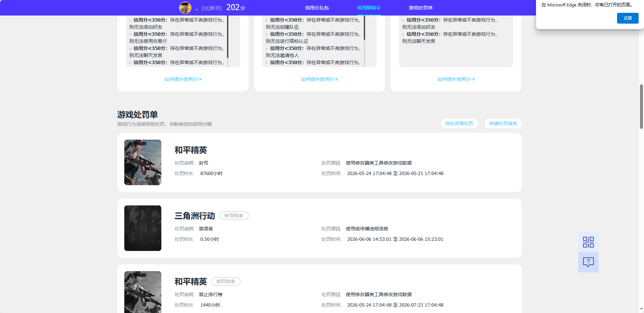The width and height of the screenshot is (644, 313).
Task: Select the 信用限制令 tab
Action: (369, 8)
